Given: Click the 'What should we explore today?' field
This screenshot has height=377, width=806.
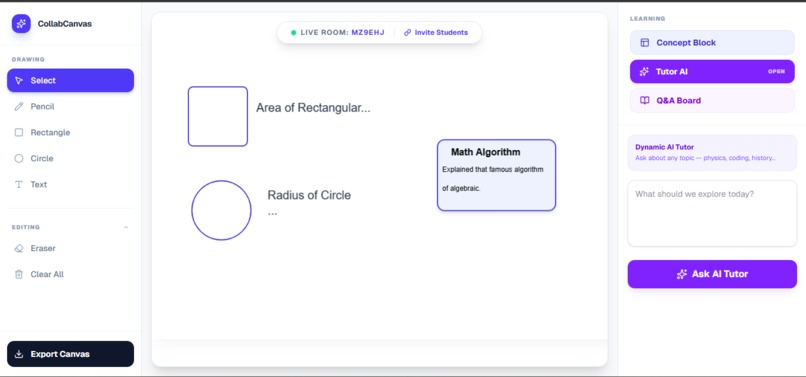Looking at the screenshot, I should pyautogui.click(x=712, y=213).
